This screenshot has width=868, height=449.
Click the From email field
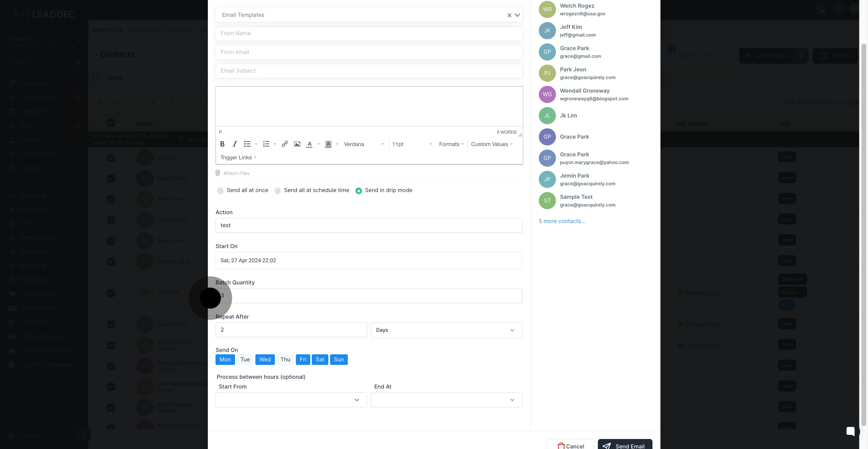pos(369,52)
